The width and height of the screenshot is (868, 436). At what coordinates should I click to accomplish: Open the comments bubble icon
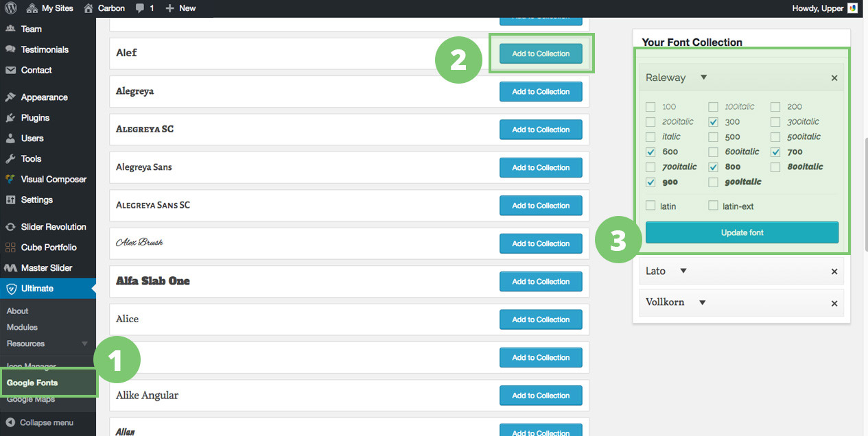point(140,8)
